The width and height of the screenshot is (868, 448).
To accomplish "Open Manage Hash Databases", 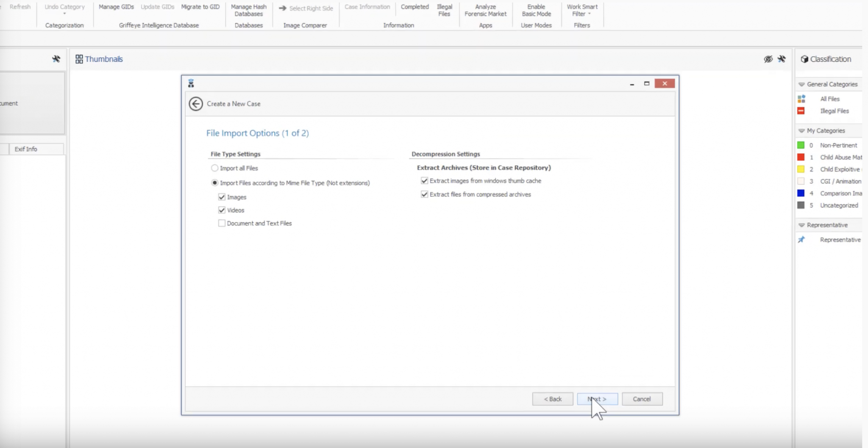I will tap(248, 10).
